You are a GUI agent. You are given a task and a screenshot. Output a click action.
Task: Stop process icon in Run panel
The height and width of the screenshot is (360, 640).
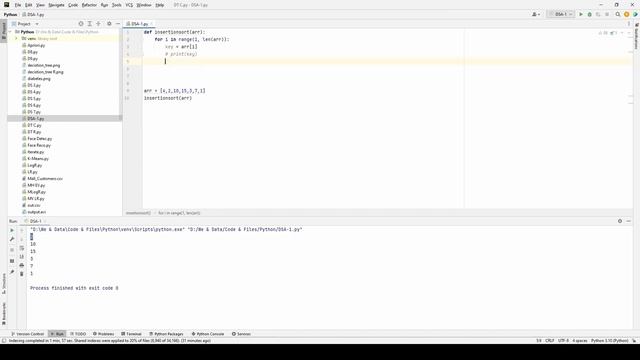pyautogui.click(x=12, y=250)
